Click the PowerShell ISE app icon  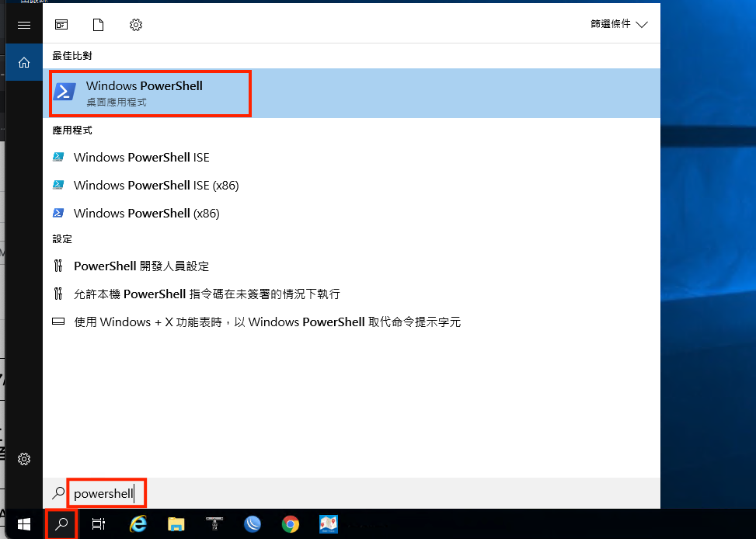(x=58, y=157)
